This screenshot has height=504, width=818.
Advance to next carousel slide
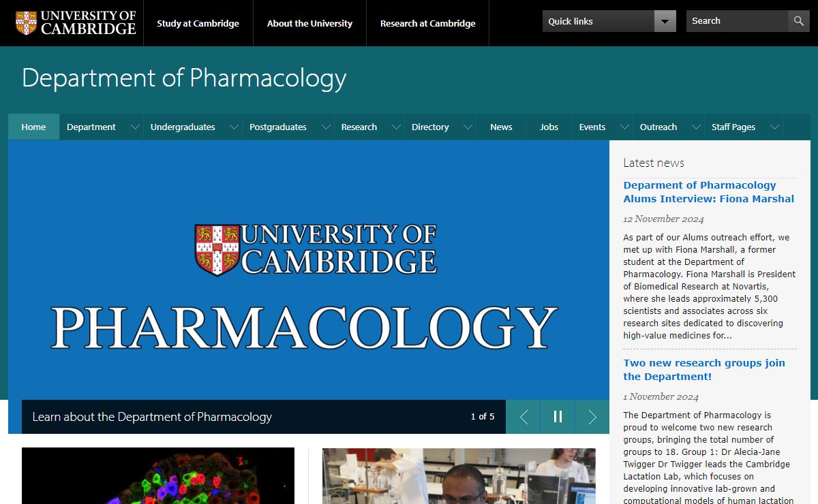(x=592, y=417)
